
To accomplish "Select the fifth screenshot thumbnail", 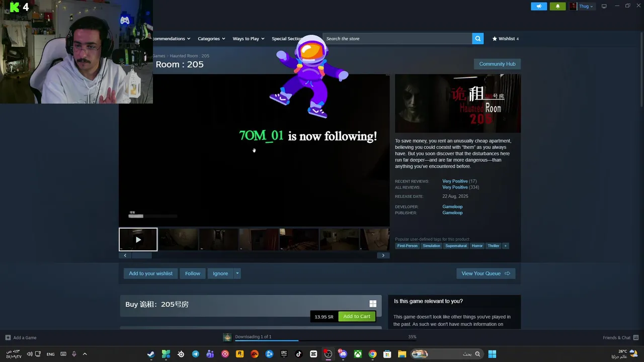I will [x=299, y=239].
